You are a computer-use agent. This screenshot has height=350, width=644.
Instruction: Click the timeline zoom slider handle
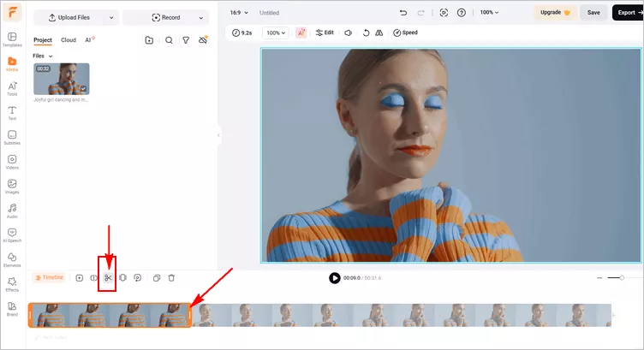pos(622,278)
